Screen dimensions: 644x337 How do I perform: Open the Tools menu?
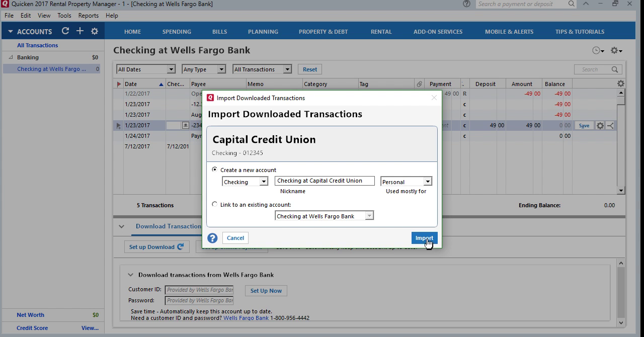click(x=64, y=16)
